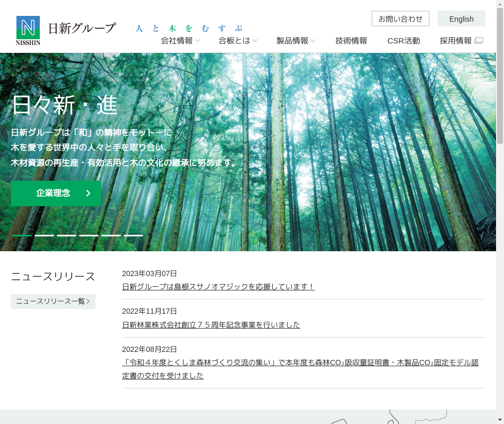The image size is (504, 424).
Task: Jump to the last carousel slide indicator
Action: [134, 235]
